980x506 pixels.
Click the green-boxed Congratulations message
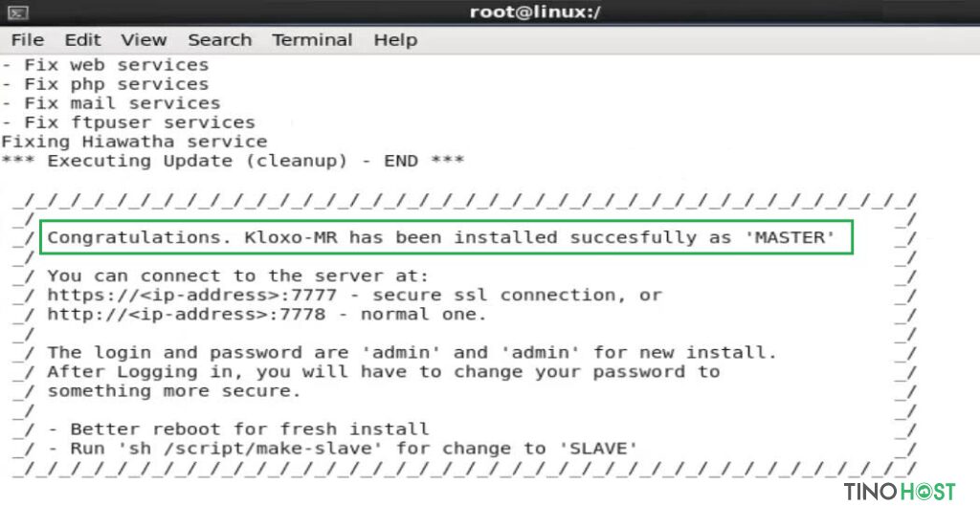click(446, 237)
